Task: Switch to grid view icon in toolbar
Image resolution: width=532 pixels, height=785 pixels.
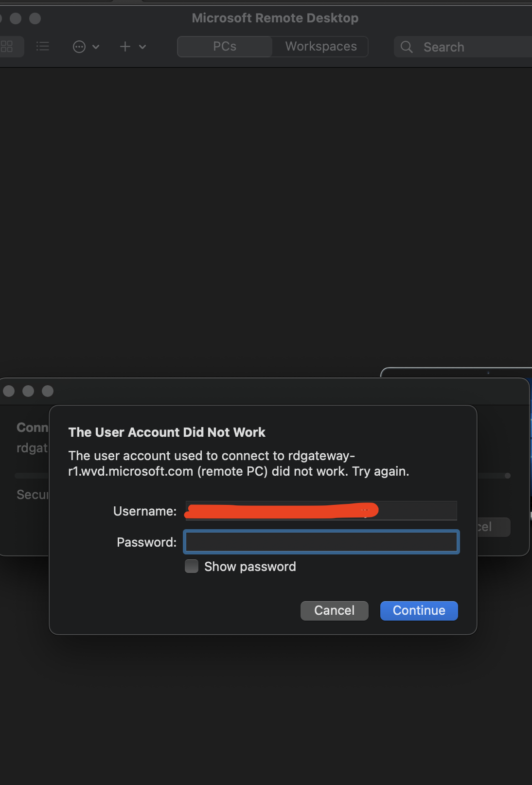Action: click(x=7, y=47)
